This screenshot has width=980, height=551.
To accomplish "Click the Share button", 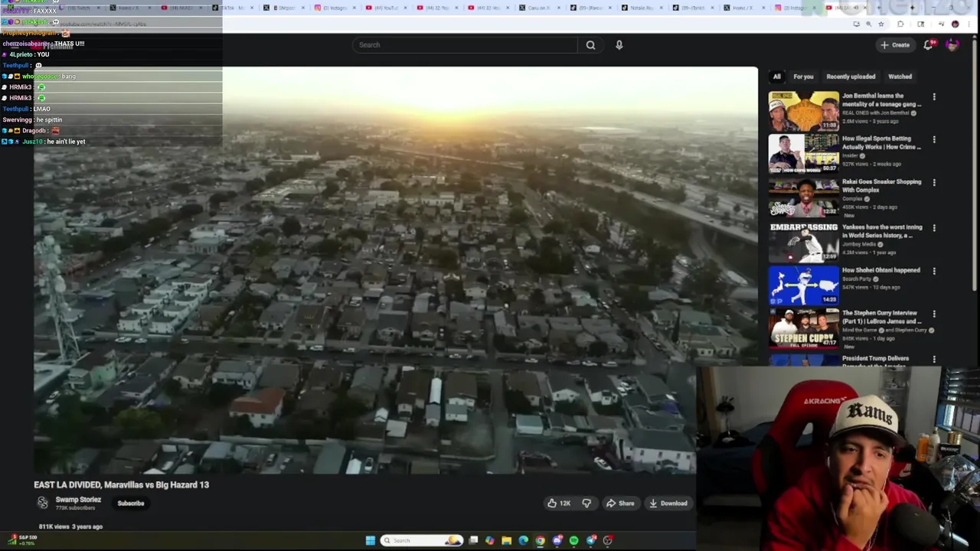I will pyautogui.click(x=620, y=504).
